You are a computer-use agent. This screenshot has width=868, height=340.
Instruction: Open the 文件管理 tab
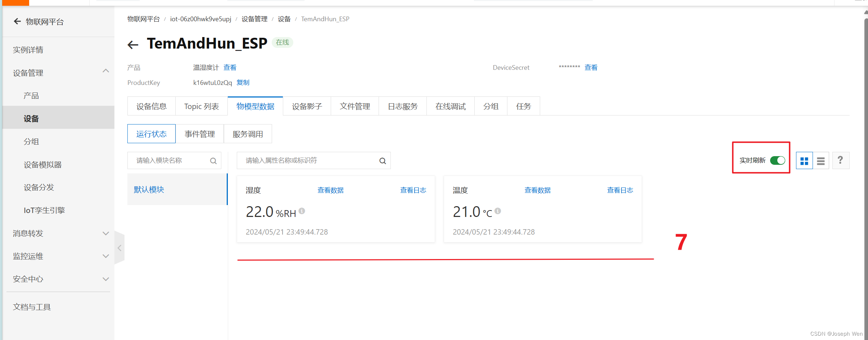(x=355, y=106)
